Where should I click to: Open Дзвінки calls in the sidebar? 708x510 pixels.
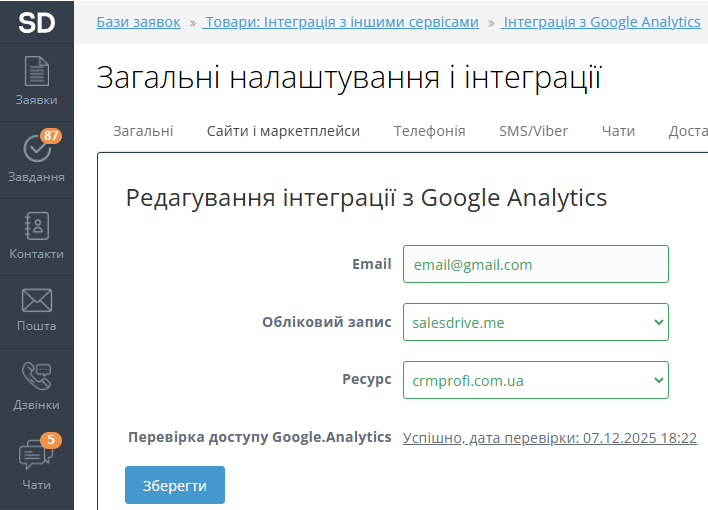36,387
